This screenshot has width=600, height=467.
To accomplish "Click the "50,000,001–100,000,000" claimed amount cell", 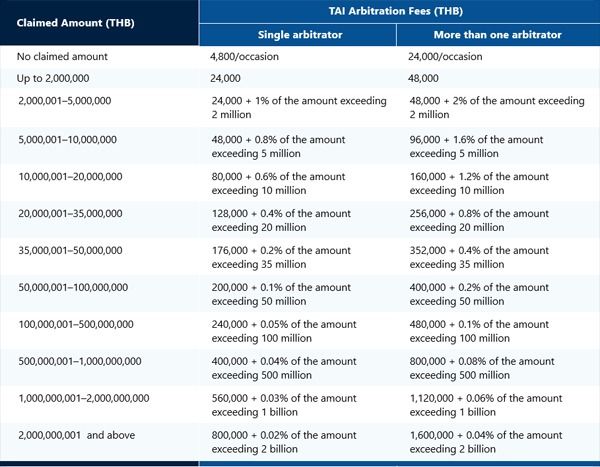I will [x=73, y=287].
